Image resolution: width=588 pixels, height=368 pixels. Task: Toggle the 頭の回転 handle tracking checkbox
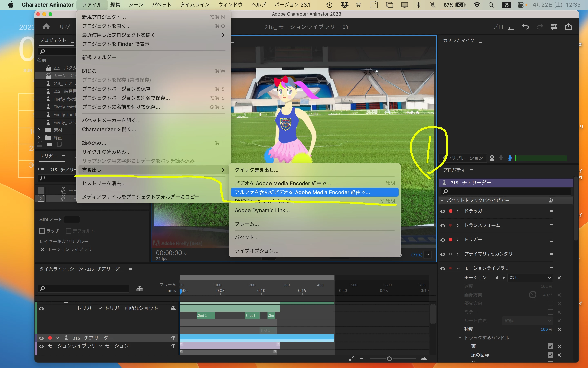click(550, 355)
